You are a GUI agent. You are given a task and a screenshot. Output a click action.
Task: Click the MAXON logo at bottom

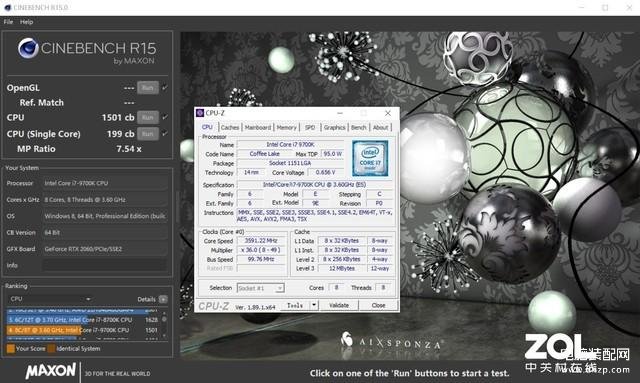51,371
